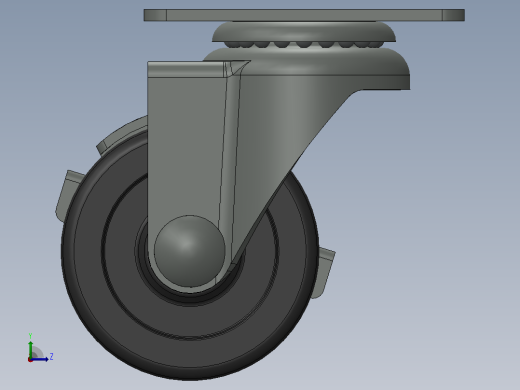520x390 pixels.
Task: Click the green Y axis of the triad
Action: click(31, 349)
